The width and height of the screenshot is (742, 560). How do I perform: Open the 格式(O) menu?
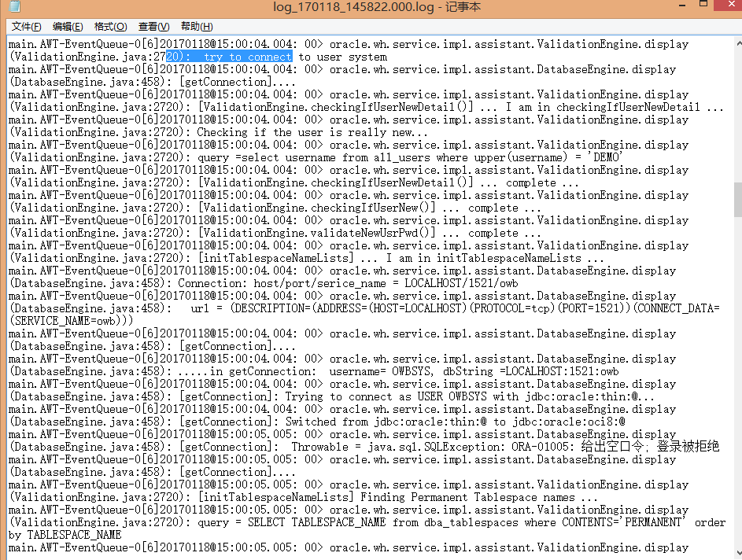coord(111,27)
